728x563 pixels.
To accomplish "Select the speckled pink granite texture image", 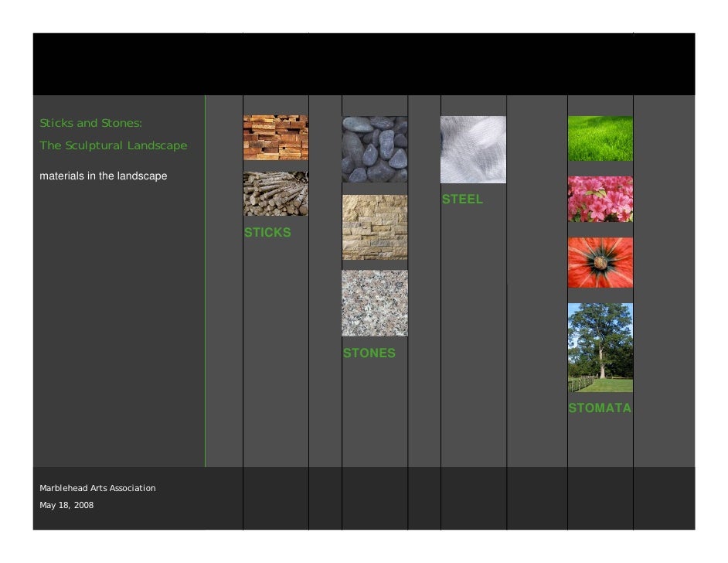I will coord(375,303).
